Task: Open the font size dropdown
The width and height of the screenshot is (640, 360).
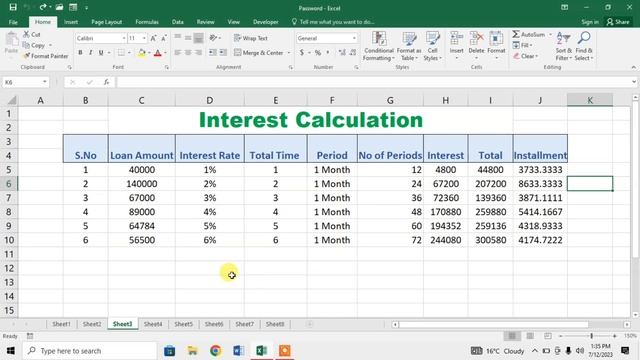Action: pyautogui.click(x=144, y=38)
